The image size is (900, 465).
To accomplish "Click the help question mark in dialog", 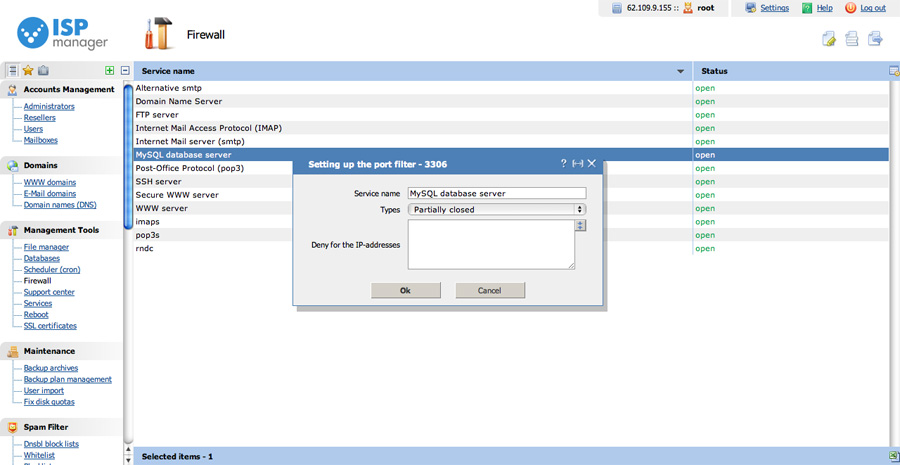I will [563, 163].
